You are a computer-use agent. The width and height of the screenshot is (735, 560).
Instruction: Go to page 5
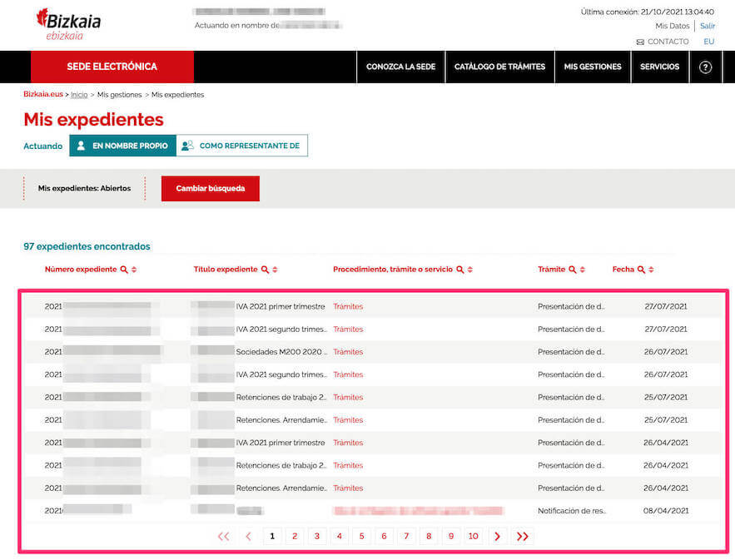tap(361, 536)
